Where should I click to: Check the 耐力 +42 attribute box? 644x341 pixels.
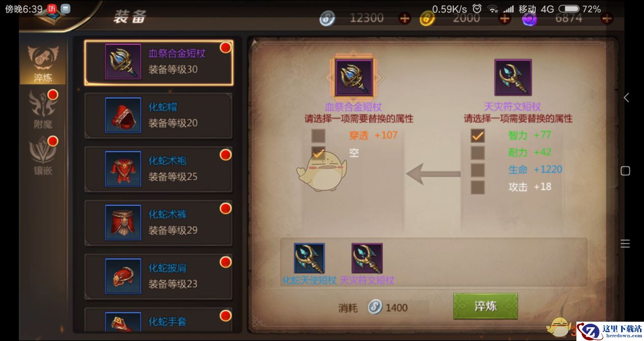[478, 152]
